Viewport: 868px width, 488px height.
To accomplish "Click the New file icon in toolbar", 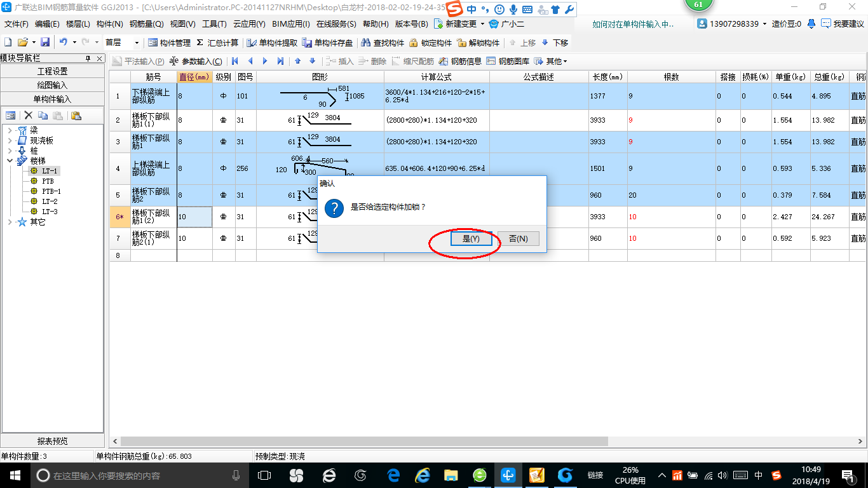I will (x=8, y=43).
